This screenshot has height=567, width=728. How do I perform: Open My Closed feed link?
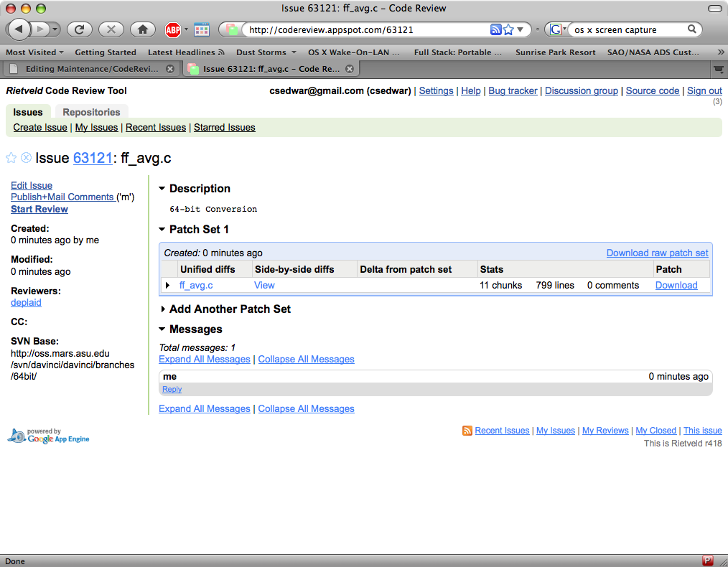pyautogui.click(x=655, y=431)
